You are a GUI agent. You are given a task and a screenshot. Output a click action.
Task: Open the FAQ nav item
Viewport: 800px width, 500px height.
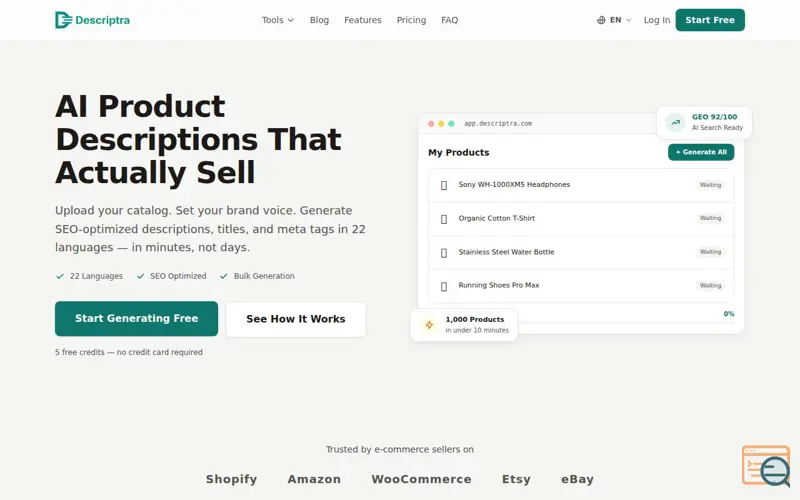point(449,20)
